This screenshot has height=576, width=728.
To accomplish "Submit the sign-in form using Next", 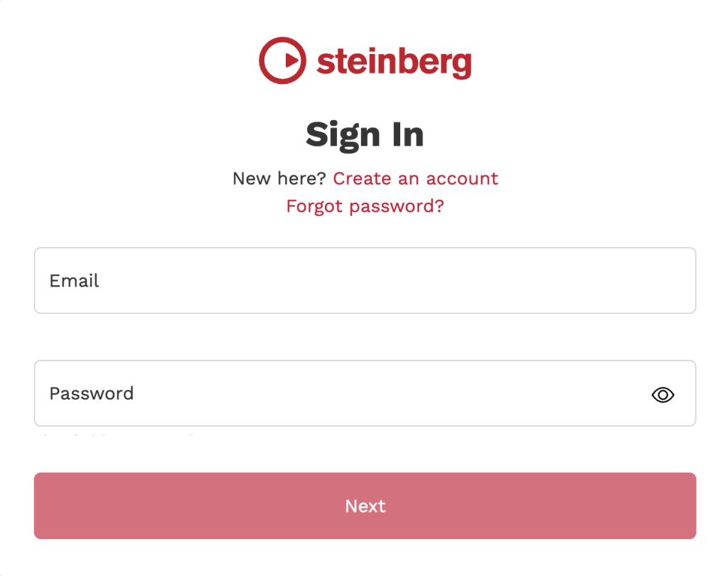I will point(365,506).
